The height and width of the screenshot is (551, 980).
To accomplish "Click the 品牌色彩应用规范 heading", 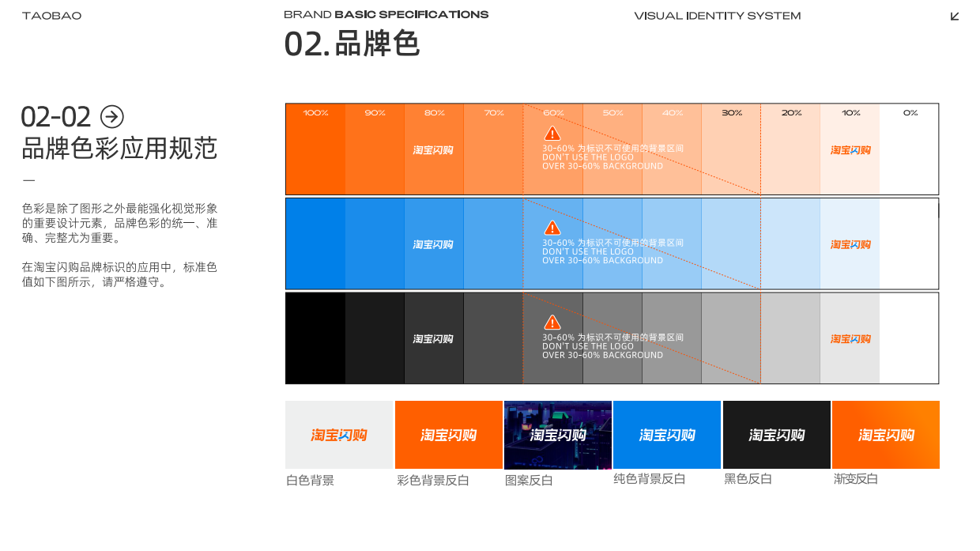I will (119, 148).
